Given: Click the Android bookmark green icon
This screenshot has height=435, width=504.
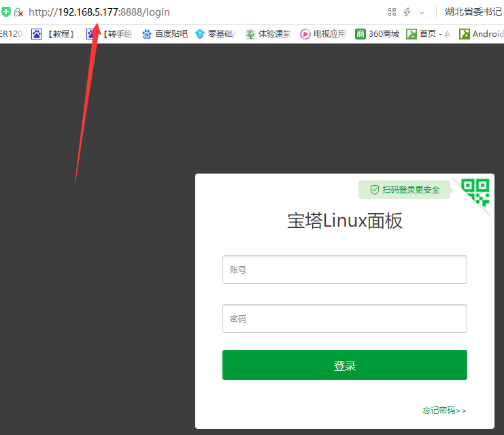Looking at the screenshot, I should coord(465,34).
